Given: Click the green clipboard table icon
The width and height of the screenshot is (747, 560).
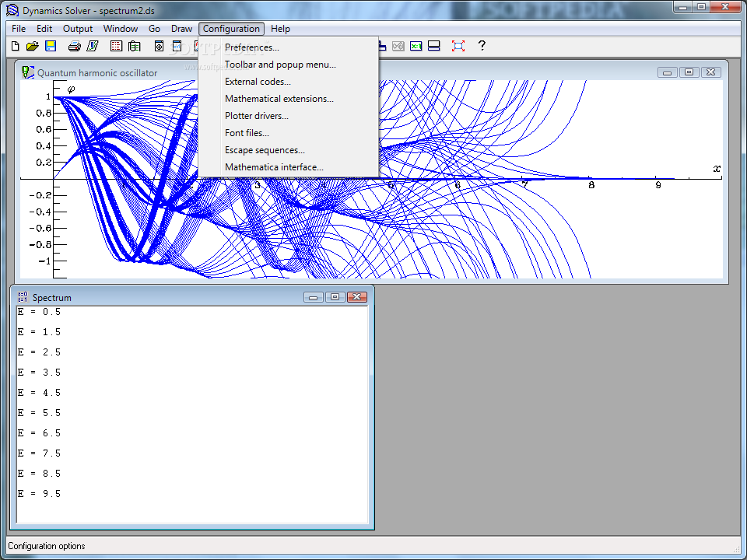Looking at the screenshot, I should pos(135,46).
